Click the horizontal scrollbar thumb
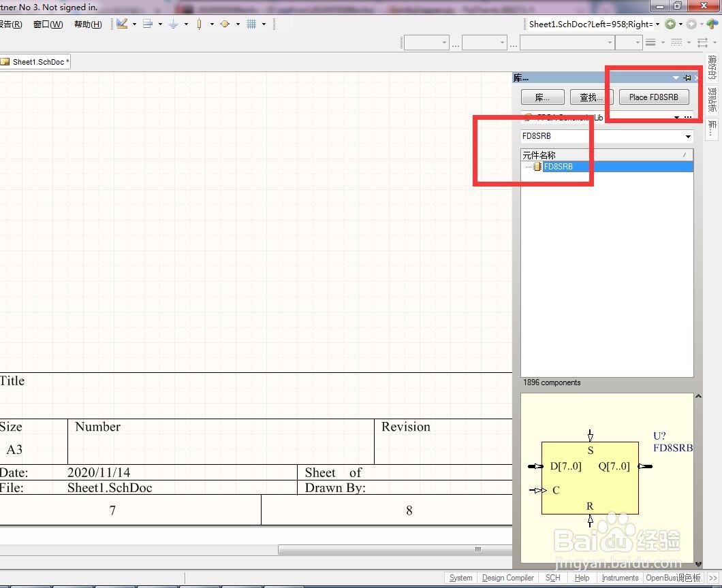The width and height of the screenshot is (722, 588). click(395, 549)
